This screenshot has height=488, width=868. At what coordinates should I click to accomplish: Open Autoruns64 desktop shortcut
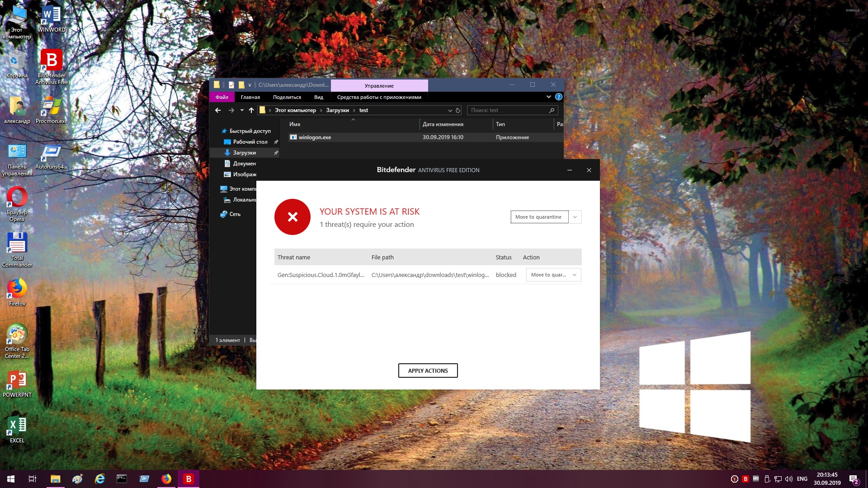tap(51, 153)
